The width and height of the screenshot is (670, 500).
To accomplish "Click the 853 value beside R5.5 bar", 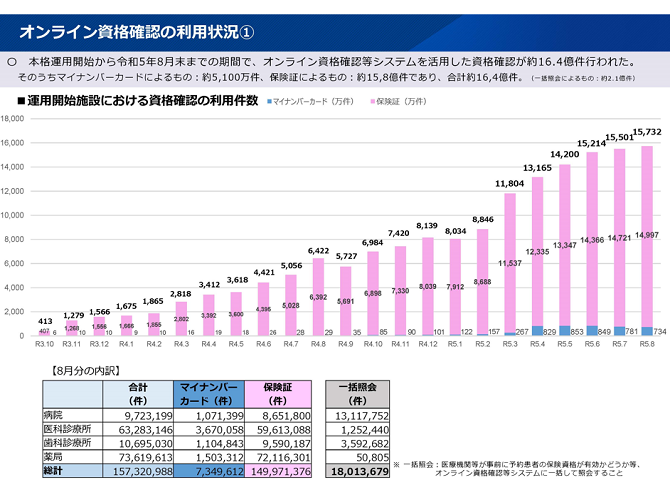I will [x=577, y=332].
